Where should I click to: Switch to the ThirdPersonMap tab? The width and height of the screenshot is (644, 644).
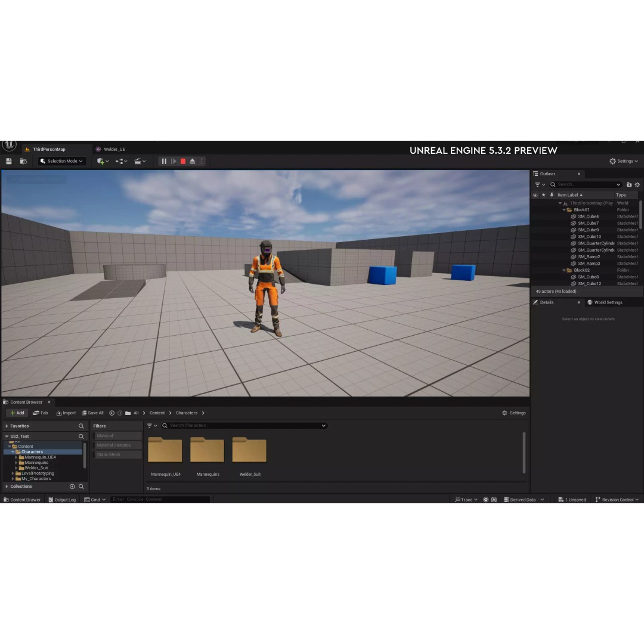48,150
